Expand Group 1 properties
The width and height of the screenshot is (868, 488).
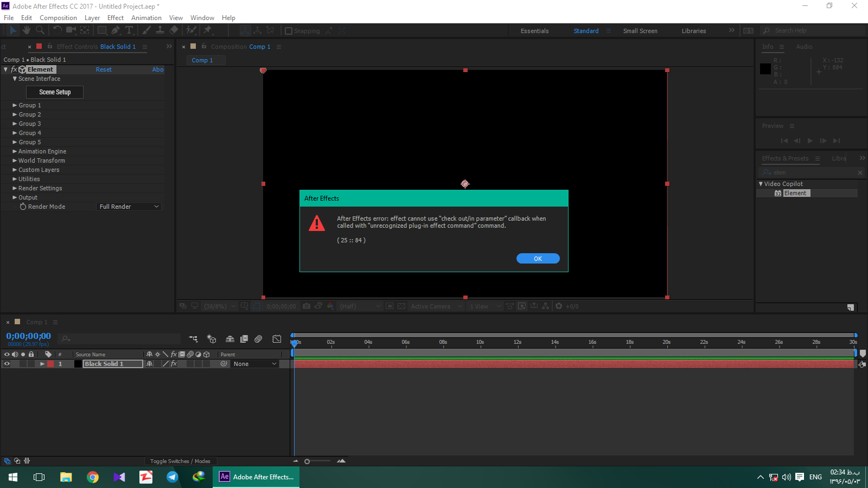coord(15,105)
